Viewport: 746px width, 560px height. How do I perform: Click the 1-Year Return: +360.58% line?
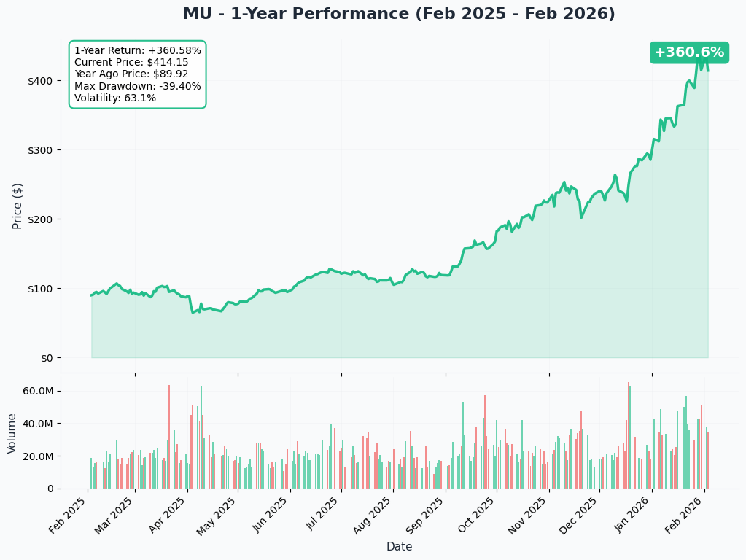click(x=138, y=50)
